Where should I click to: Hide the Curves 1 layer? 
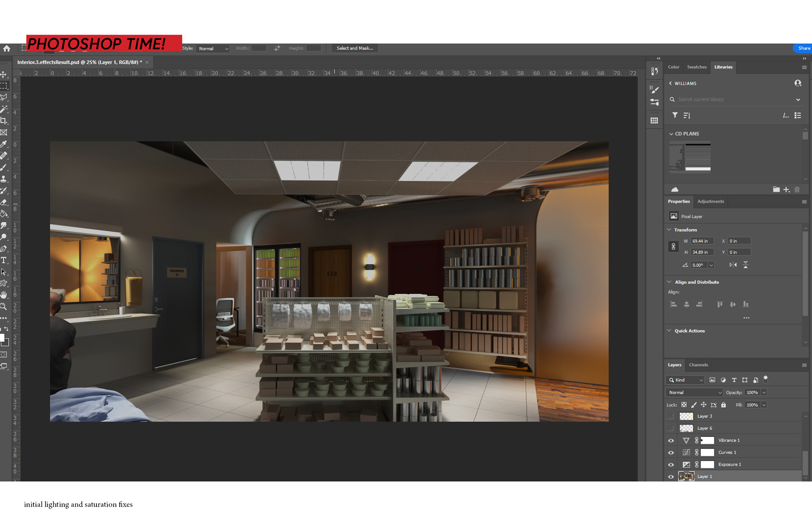pyautogui.click(x=671, y=453)
